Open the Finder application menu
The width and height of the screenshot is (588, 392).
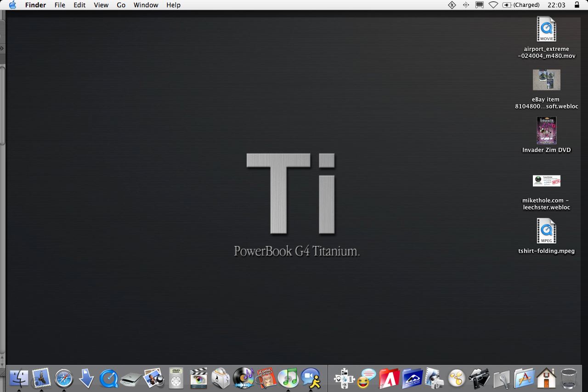click(x=35, y=5)
